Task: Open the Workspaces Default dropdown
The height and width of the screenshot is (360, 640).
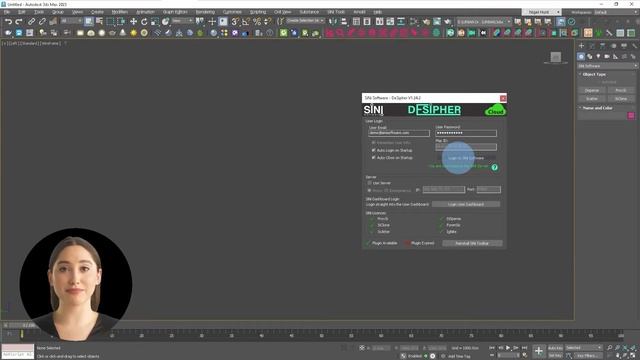Action: (615, 12)
